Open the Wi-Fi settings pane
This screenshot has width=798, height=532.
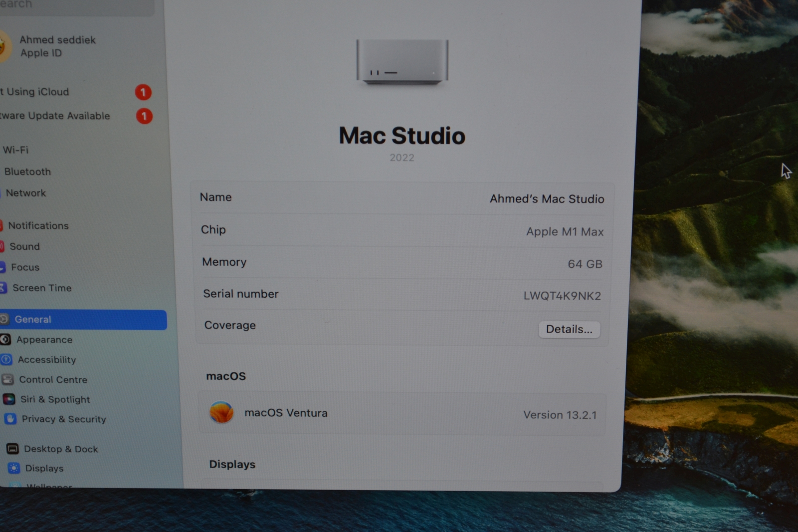(x=16, y=150)
